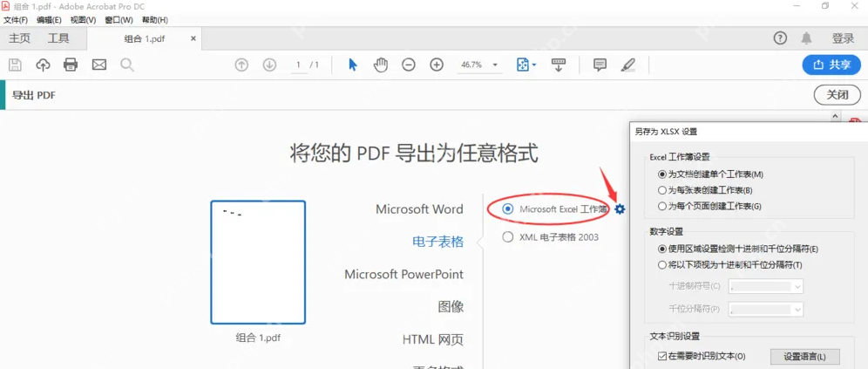Click the 共享 share button
The height and width of the screenshot is (369, 868).
[831, 65]
